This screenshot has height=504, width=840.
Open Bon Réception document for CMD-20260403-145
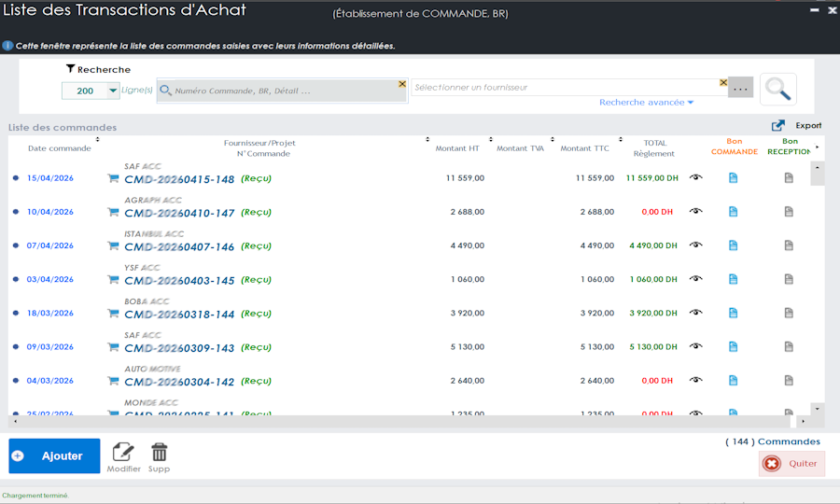coord(789,279)
